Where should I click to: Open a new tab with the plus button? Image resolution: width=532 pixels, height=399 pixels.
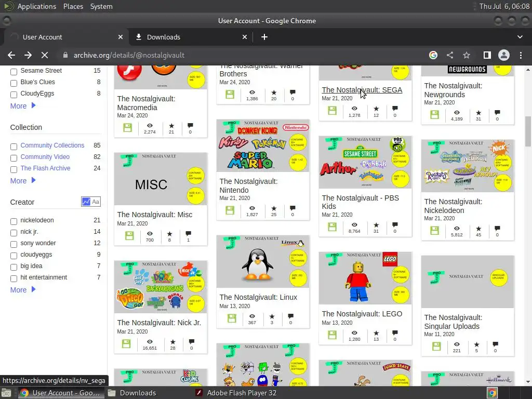(x=264, y=37)
